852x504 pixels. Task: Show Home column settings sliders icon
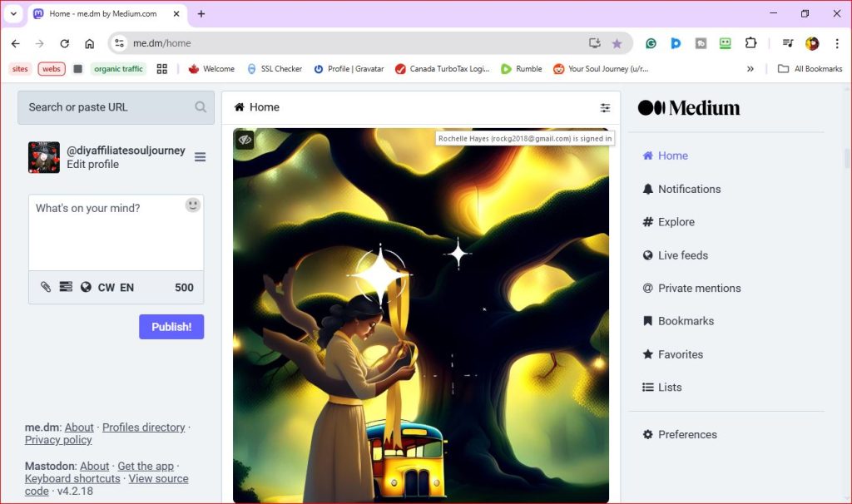(x=605, y=107)
